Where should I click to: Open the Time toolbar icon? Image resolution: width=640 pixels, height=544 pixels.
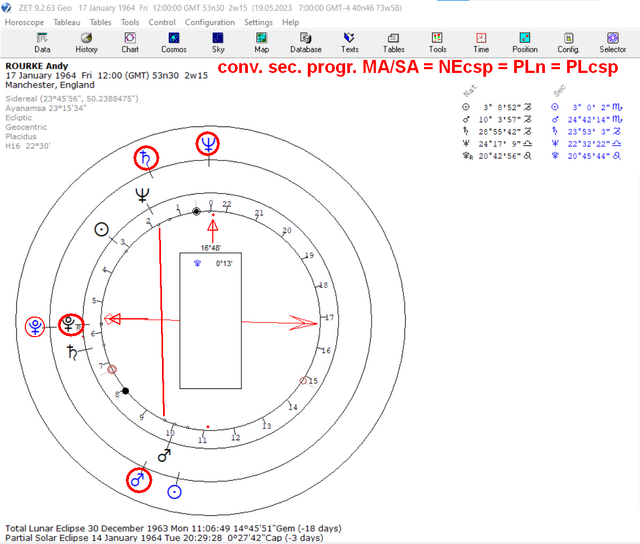point(481,43)
